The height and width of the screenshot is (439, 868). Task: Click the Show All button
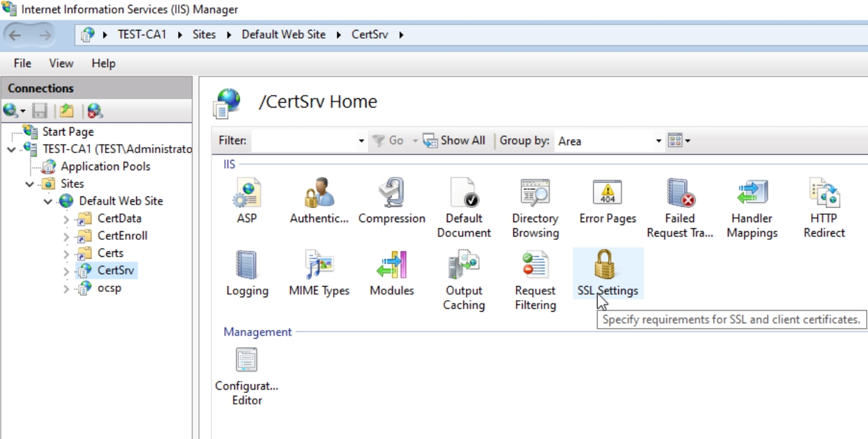(x=454, y=141)
